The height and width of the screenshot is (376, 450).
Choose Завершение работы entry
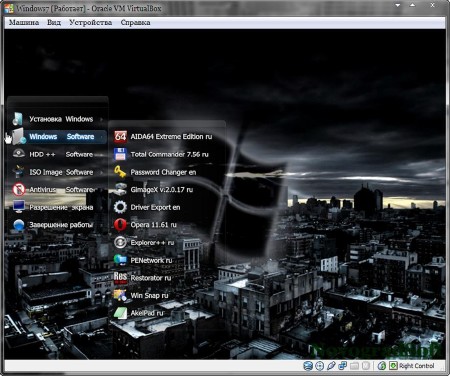coord(57,225)
